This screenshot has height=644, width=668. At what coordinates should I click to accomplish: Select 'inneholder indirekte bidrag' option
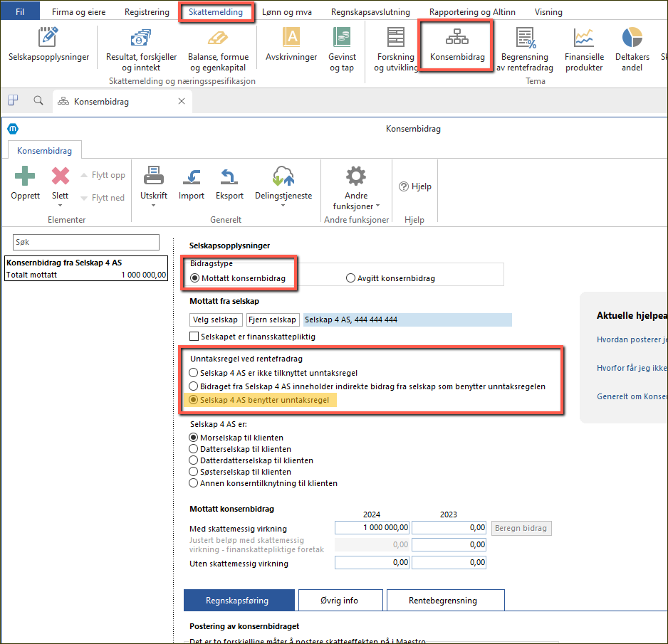tap(194, 386)
